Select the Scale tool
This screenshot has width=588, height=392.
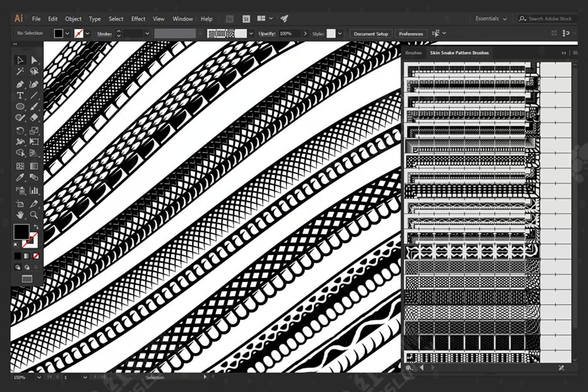click(x=34, y=131)
